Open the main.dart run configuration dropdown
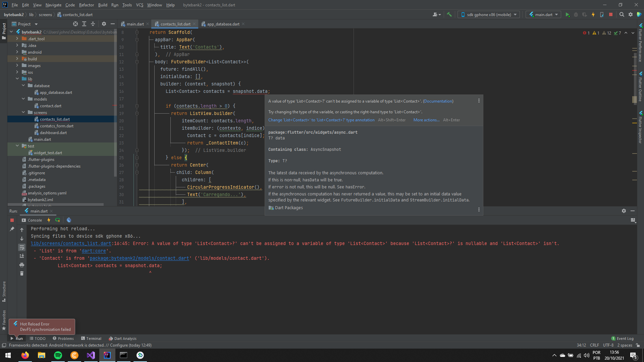 [x=543, y=14]
